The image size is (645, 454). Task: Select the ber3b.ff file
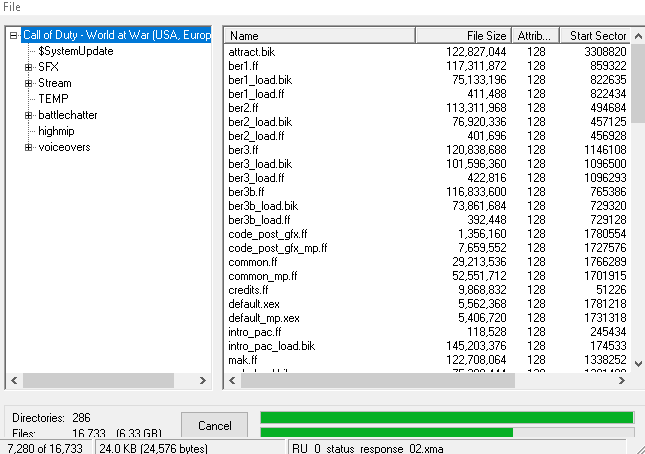[x=246, y=192]
